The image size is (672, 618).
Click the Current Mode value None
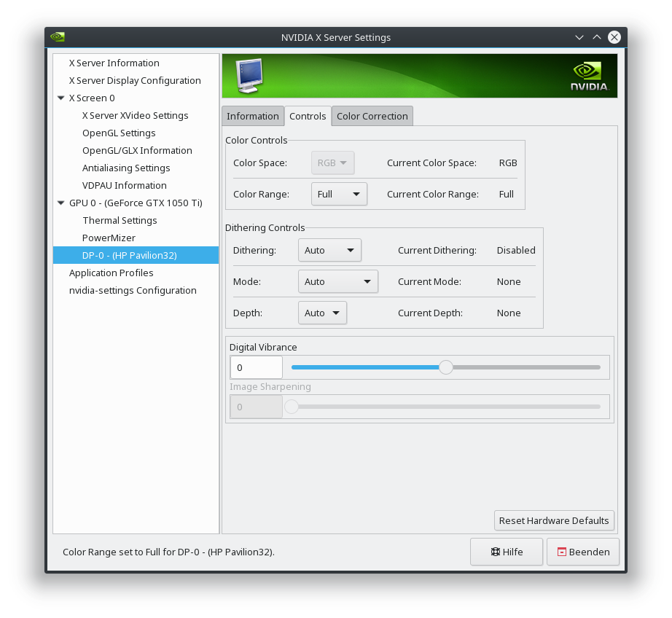pos(509,281)
